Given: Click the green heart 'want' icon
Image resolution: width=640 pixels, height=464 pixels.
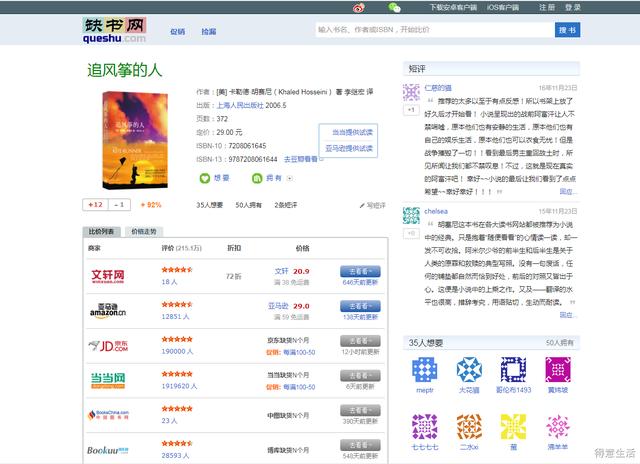Looking at the screenshot, I should pos(204,178).
